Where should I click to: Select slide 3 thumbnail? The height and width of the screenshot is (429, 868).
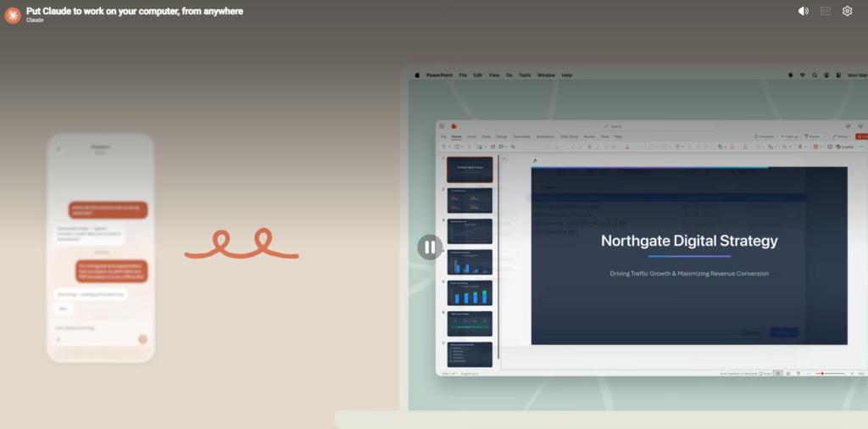[x=470, y=231]
